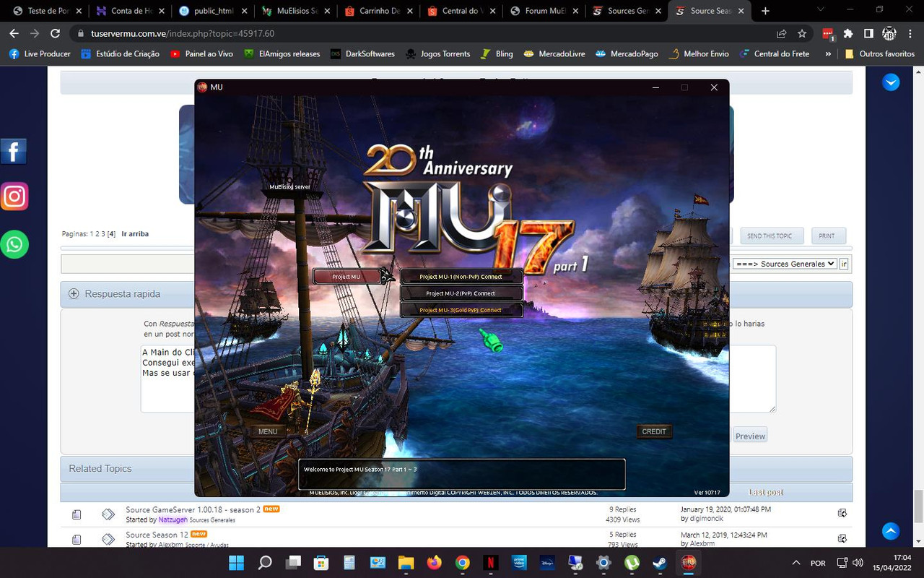This screenshot has height=578, width=924.
Task: Expand Respuesta rapida with plus icon
Action: [x=74, y=294]
